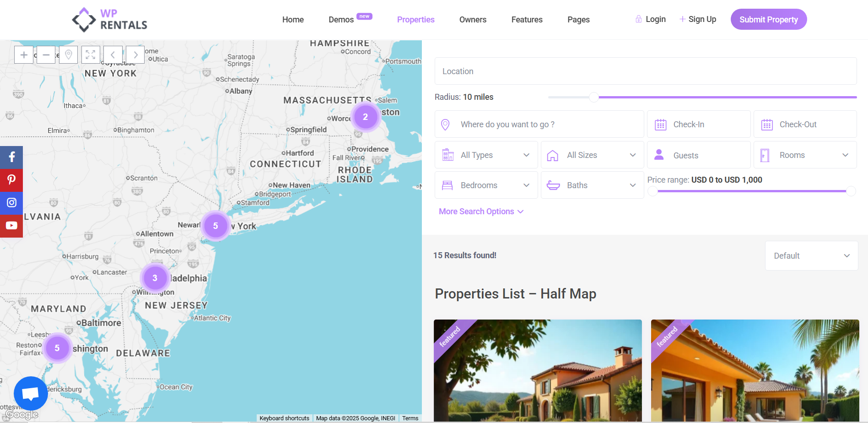Image resolution: width=868 pixels, height=423 pixels.
Task: Open the Bedrooms dropdown
Action: pos(486,185)
